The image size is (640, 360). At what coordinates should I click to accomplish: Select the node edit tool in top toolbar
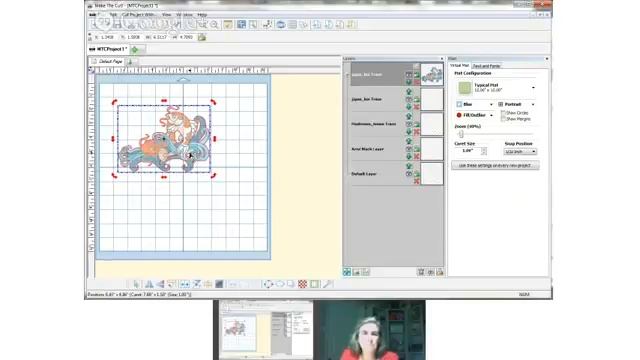pyautogui.click(x=267, y=25)
